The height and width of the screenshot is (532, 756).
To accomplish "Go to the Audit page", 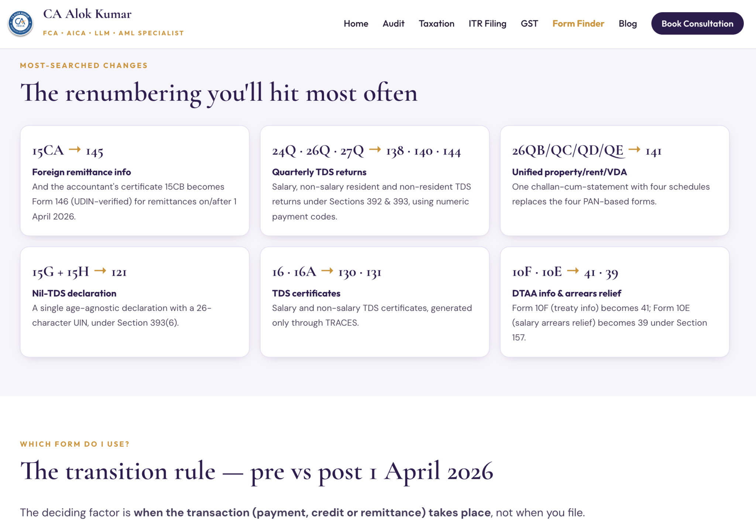I will click(x=394, y=24).
